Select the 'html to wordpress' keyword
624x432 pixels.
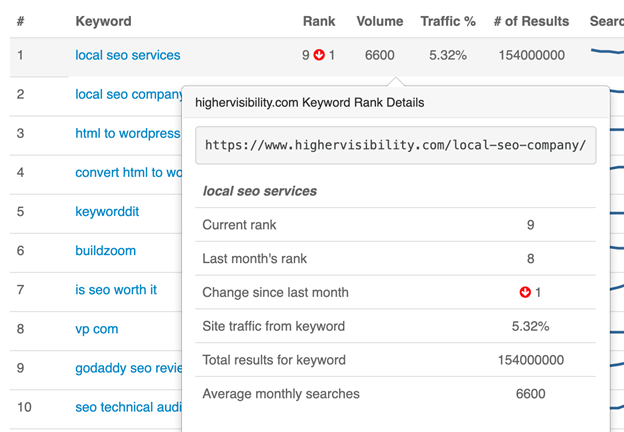(128, 133)
